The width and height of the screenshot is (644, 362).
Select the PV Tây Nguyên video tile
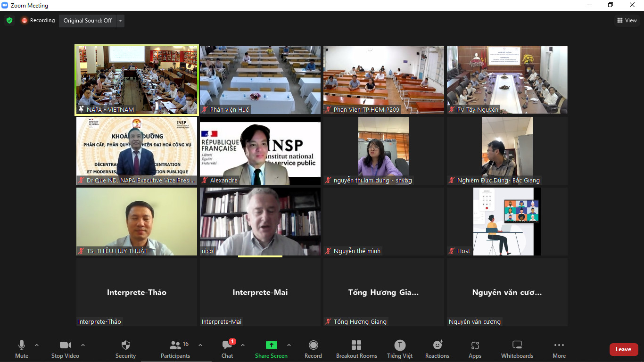pyautogui.click(x=507, y=80)
